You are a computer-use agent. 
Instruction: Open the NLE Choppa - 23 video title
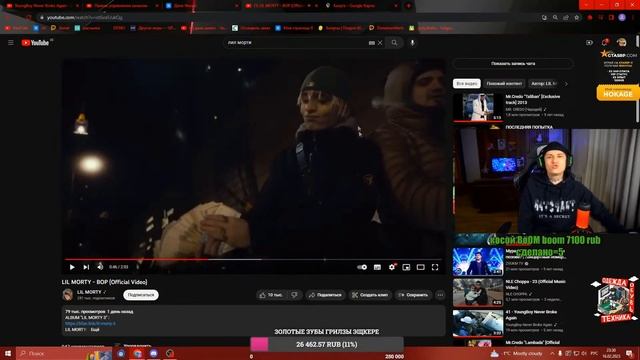[535, 284]
